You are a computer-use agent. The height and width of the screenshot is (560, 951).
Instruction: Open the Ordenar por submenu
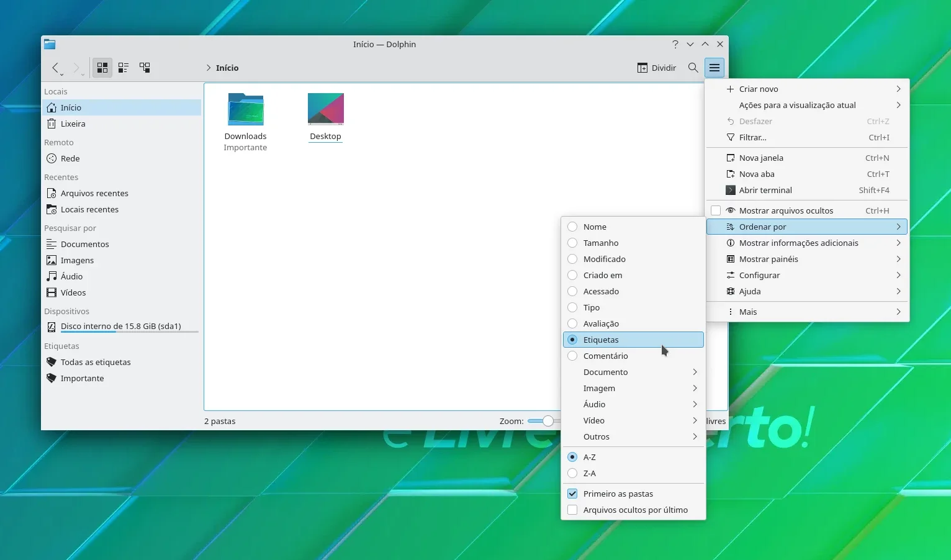pyautogui.click(x=807, y=227)
